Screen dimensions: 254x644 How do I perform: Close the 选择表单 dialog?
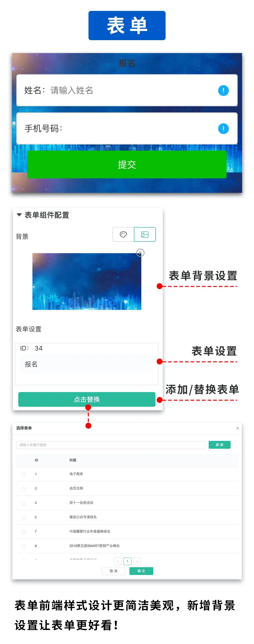pyautogui.click(x=237, y=428)
